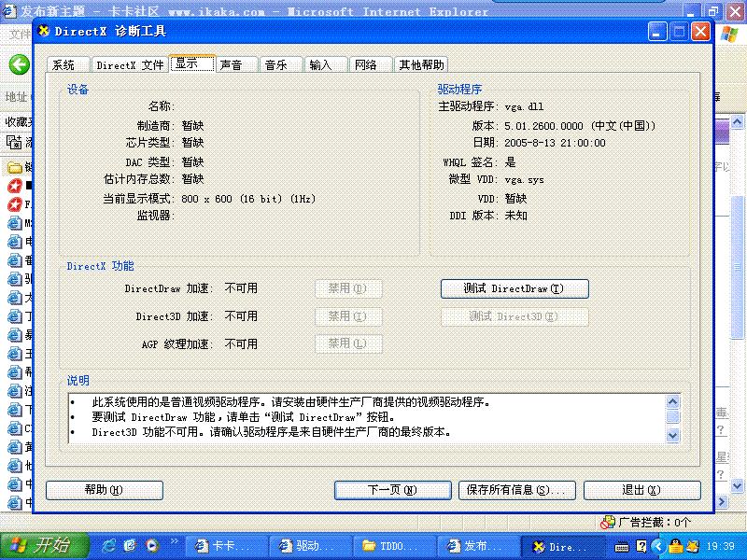Click the note about Direct3D 功能不可用
747x560 pixels.
271,432
